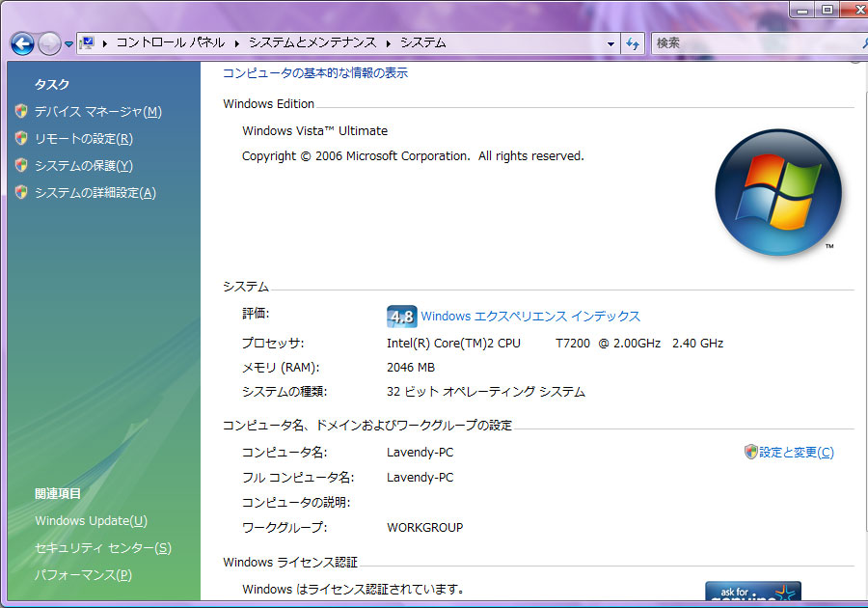Expand the chevron before コントロール パネル
The height and width of the screenshot is (608, 868).
(104, 43)
